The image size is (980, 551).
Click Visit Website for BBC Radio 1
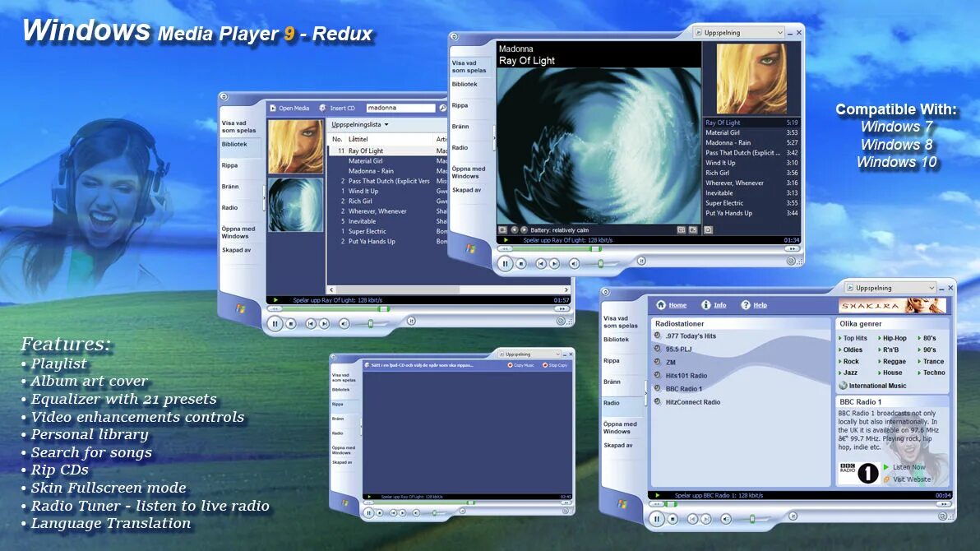[906, 479]
